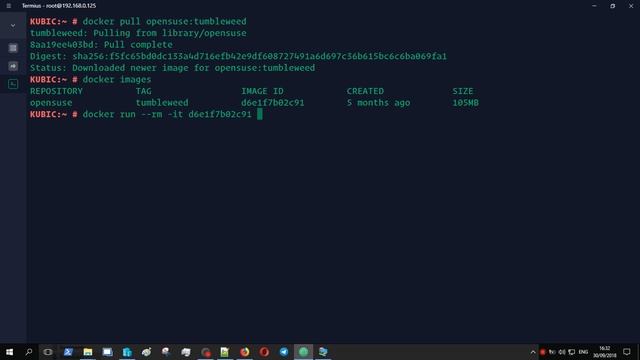The height and width of the screenshot is (360, 640).
Task: Click the 'Termius - root@192.168.0.125' title
Action: point(59,6)
